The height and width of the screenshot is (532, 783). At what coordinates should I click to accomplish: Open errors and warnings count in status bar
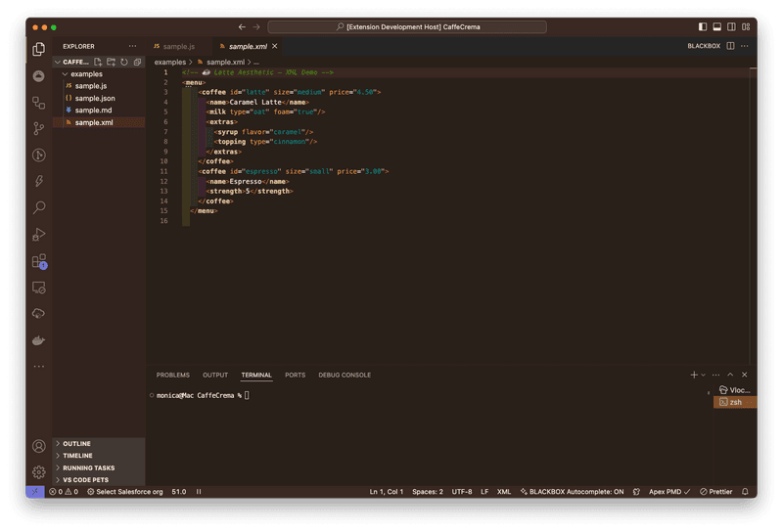point(64,492)
